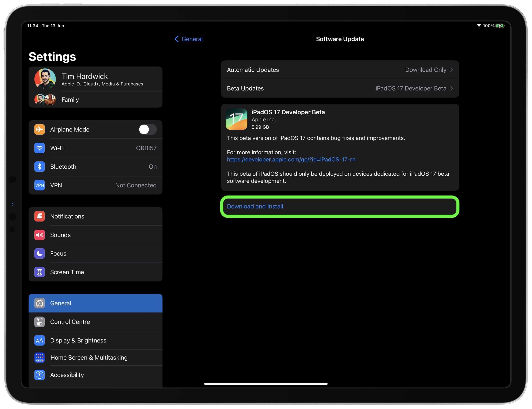Open the Notifications settings row
The image size is (532, 409).
coord(96,216)
